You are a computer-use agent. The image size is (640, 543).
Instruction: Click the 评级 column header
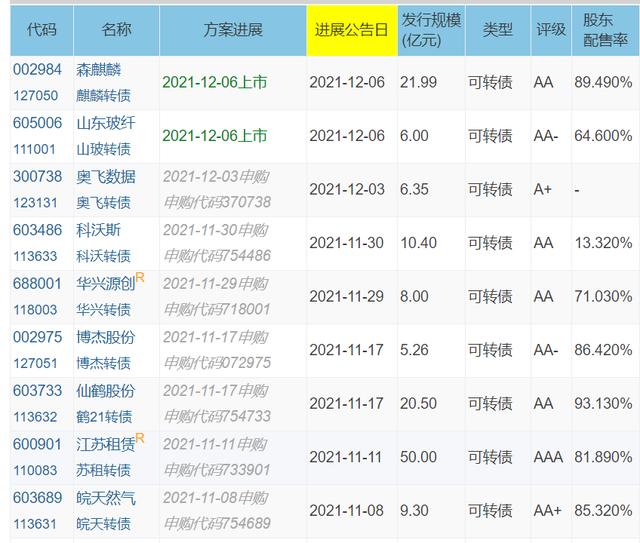pos(551,30)
